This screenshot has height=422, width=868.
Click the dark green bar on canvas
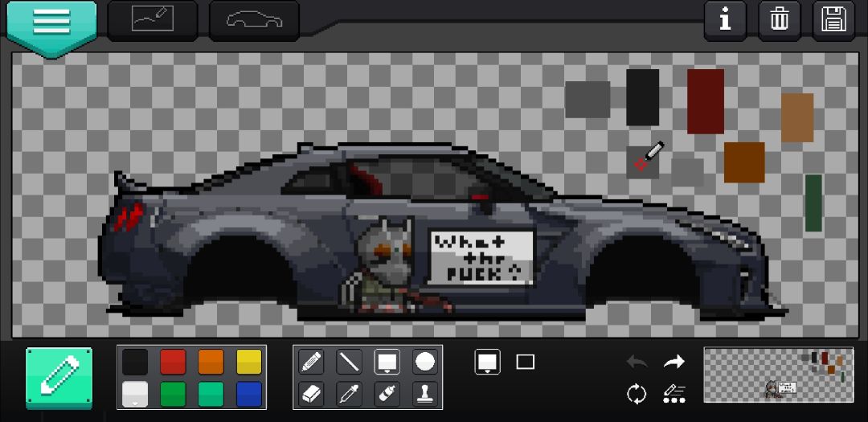point(813,203)
